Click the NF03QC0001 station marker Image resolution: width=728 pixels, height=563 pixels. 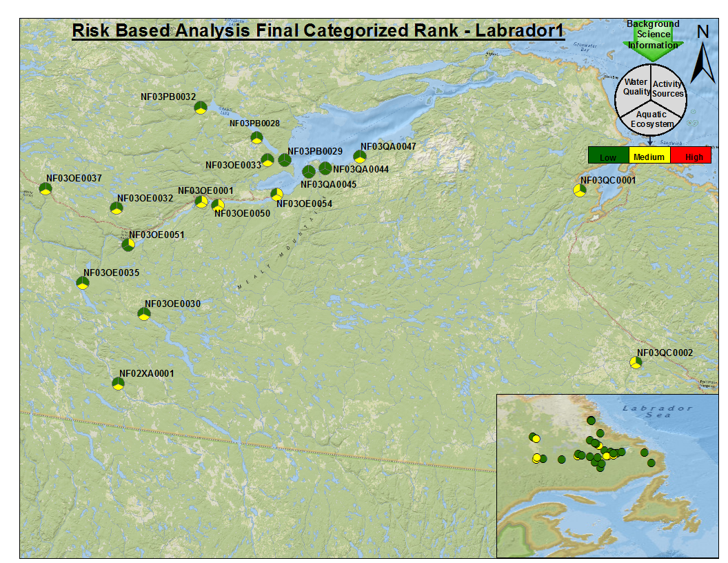coord(580,190)
